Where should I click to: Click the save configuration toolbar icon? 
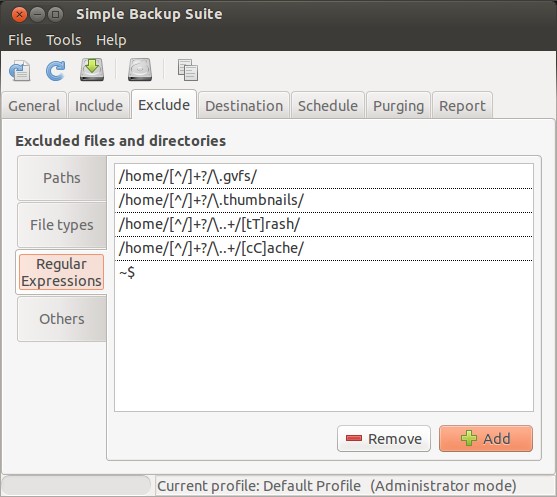coord(20,70)
